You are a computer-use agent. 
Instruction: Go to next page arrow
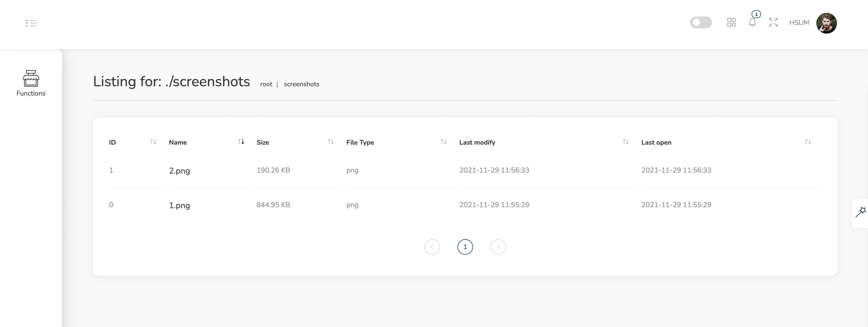click(498, 247)
